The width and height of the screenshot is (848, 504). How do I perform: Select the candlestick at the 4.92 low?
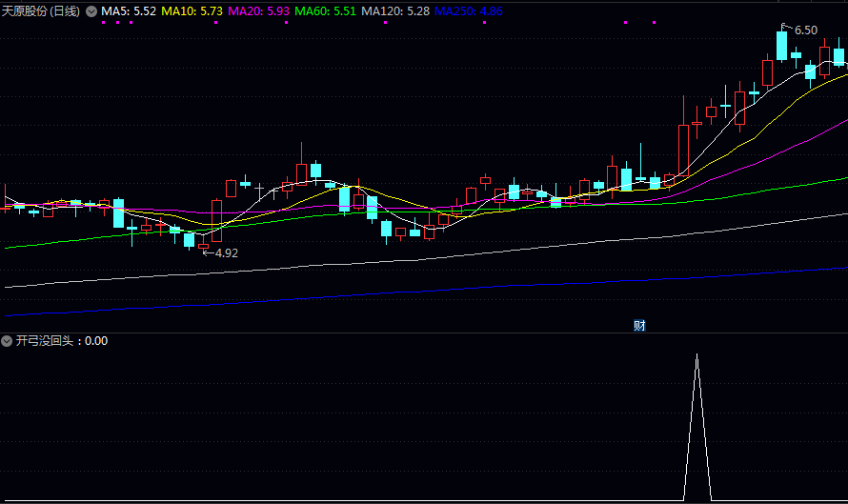coord(203,247)
